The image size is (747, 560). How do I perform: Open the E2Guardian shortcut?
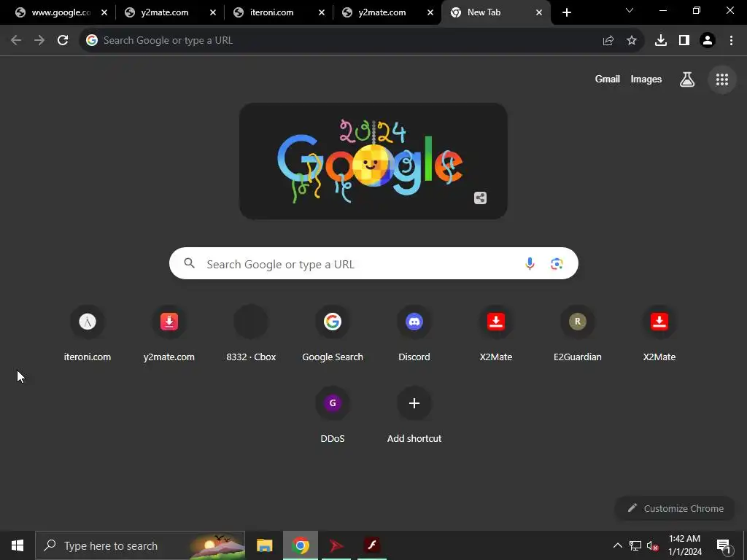click(578, 333)
